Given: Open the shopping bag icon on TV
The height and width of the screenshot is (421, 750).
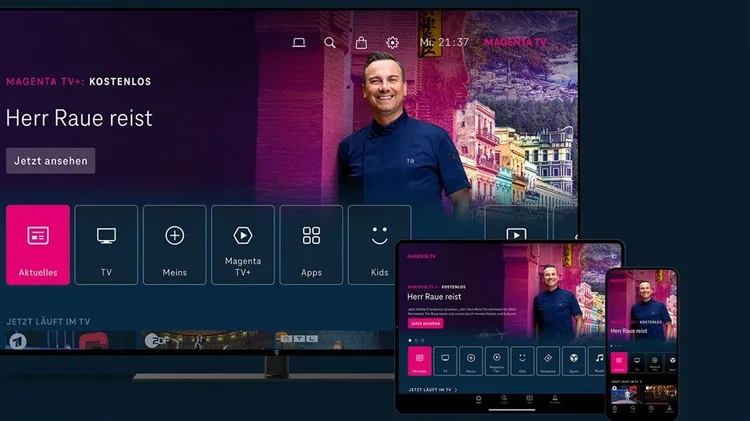Looking at the screenshot, I should tap(361, 43).
